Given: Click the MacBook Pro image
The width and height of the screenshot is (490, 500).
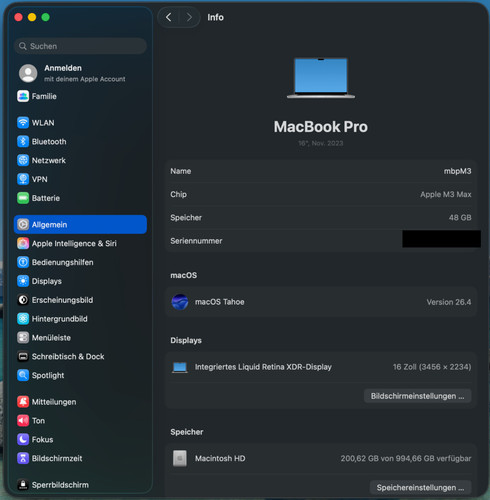Looking at the screenshot, I should pyautogui.click(x=321, y=78).
